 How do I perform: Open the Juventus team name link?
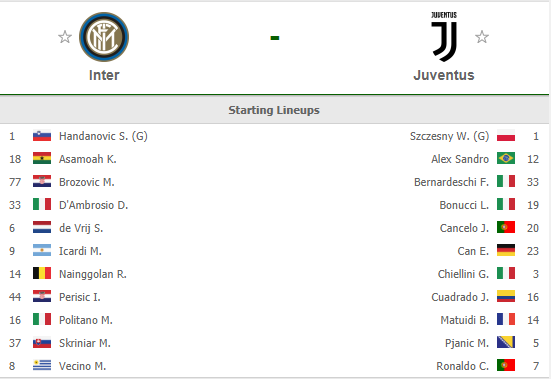444,75
